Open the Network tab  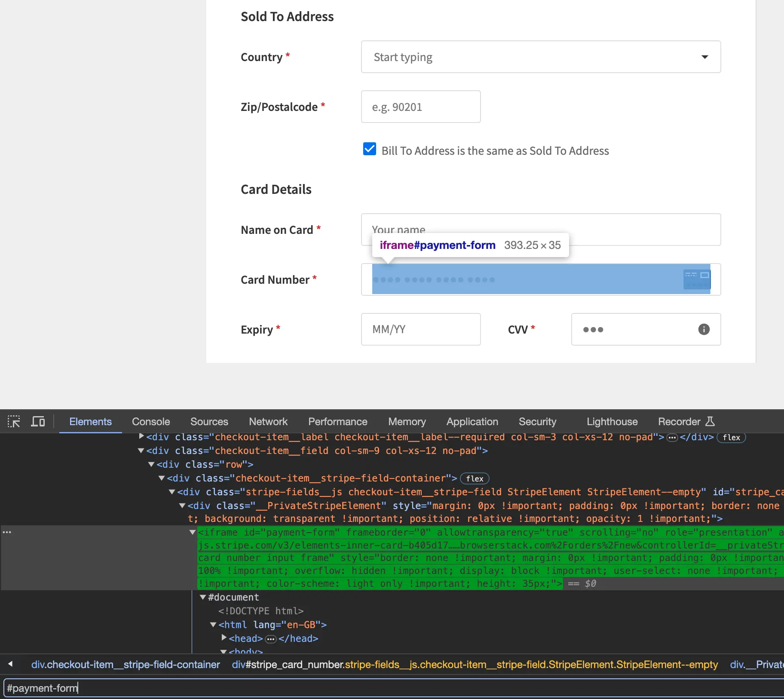(268, 421)
